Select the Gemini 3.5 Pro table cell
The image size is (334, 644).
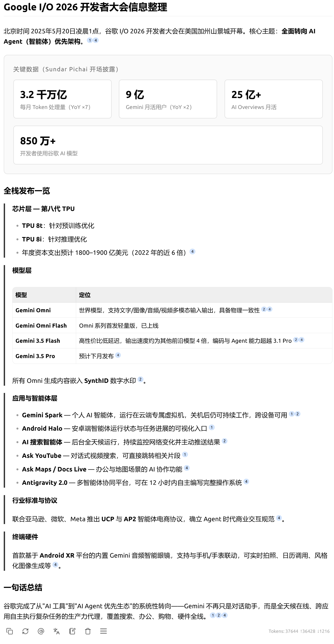44,356
